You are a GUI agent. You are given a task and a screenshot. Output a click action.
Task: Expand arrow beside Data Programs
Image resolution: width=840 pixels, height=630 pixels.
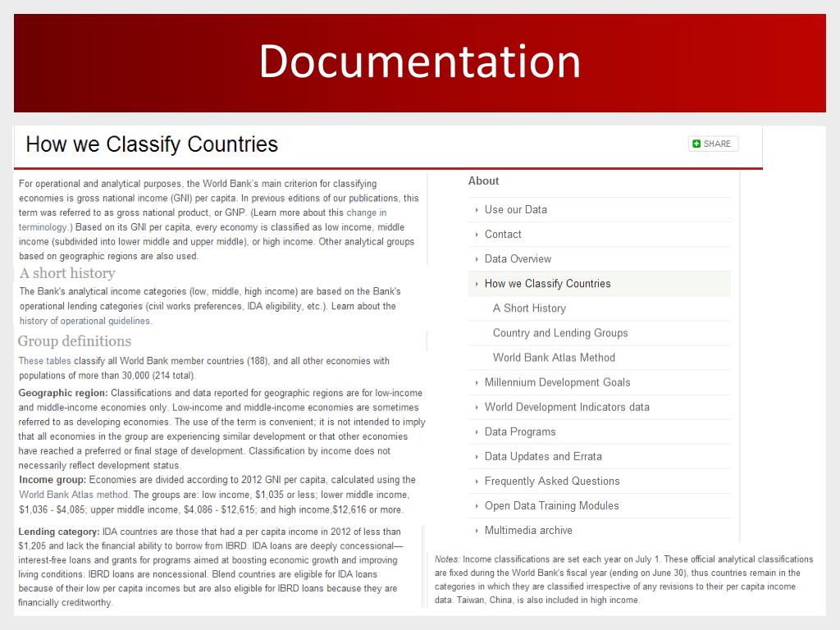coord(477,431)
